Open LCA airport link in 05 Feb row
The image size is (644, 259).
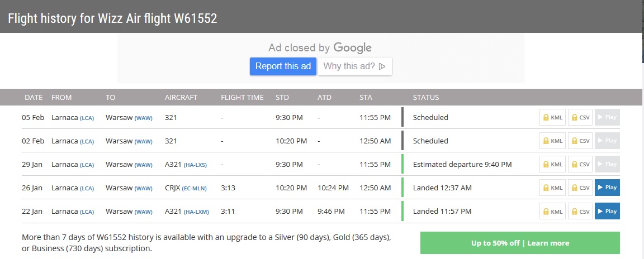[87, 118]
